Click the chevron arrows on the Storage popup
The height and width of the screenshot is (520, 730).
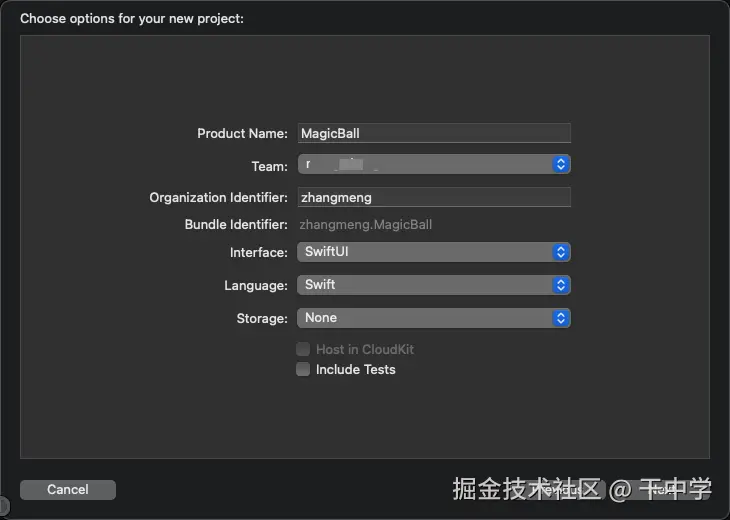(x=561, y=318)
